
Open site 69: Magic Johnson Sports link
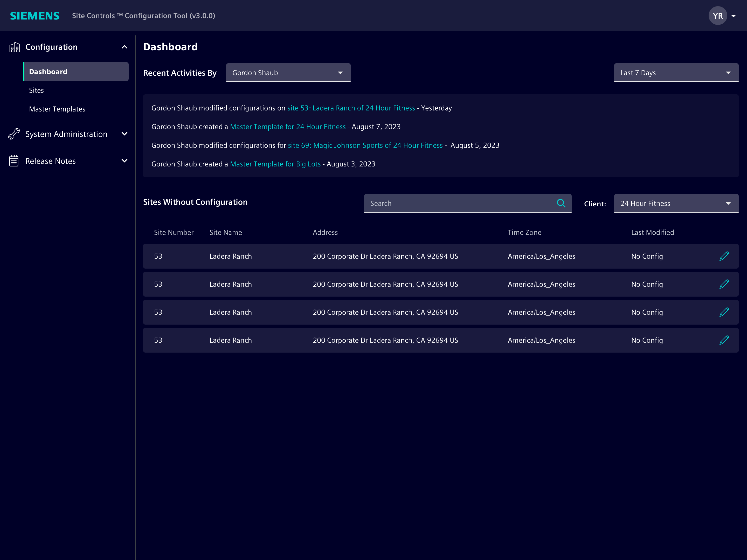[365, 145]
